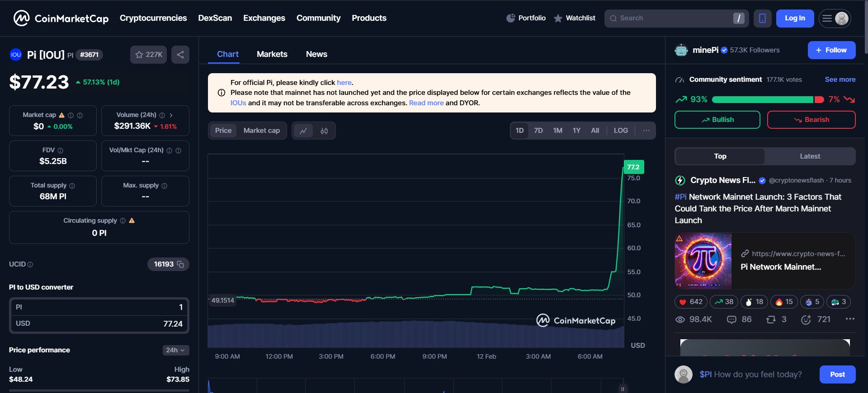Switch to the Markets tab
The height and width of the screenshot is (393, 868).
point(272,54)
